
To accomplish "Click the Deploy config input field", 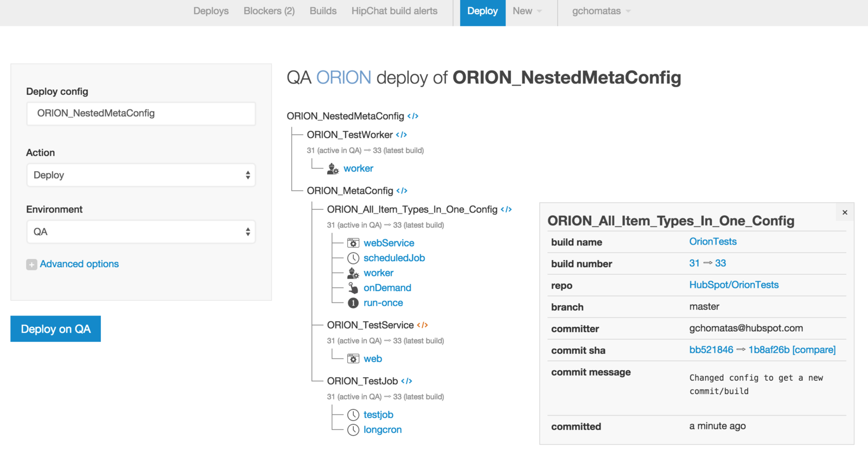I will pyautogui.click(x=141, y=114).
